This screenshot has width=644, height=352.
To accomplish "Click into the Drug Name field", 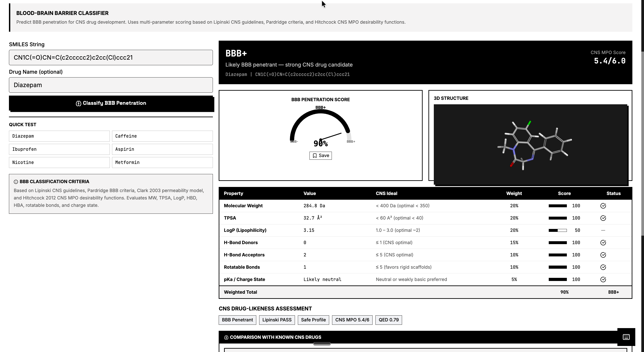I will pyautogui.click(x=111, y=85).
